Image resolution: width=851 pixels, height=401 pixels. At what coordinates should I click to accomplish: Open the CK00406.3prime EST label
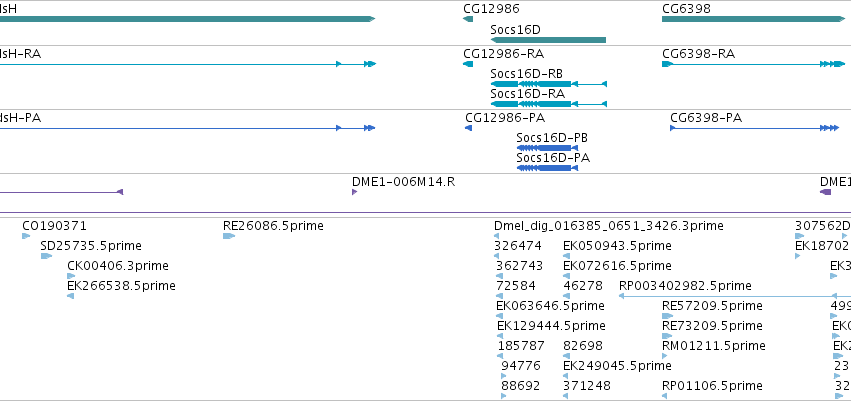coord(118,266)
